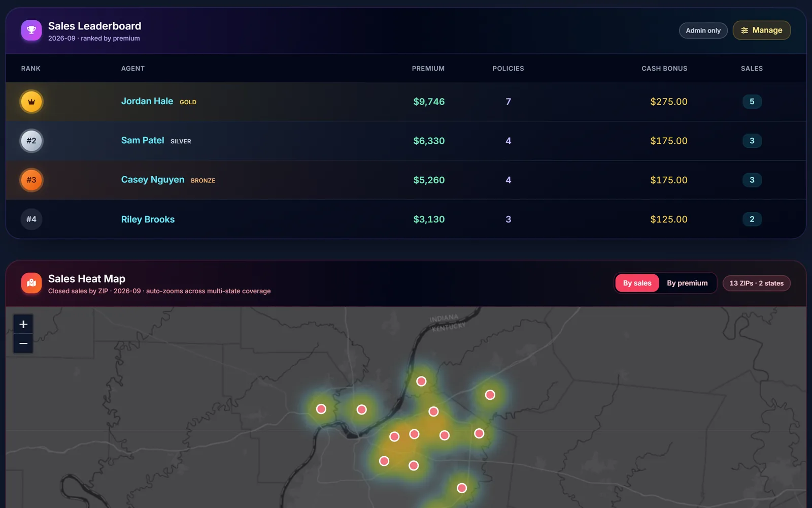Click the AGENT column header

(133, 69)
